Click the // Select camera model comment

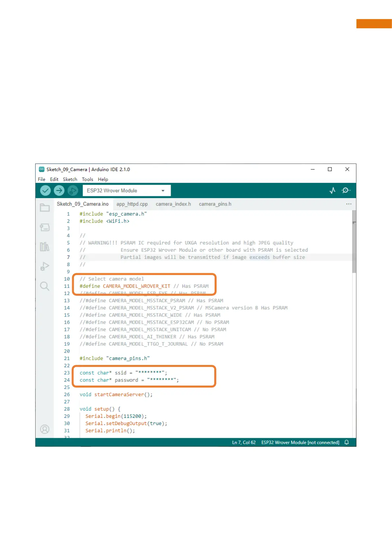(x=112, y=279)
